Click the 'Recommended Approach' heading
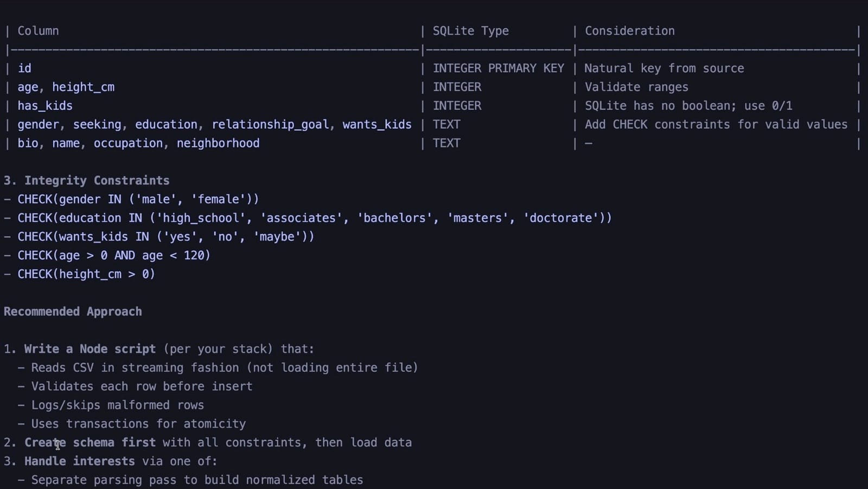868x489 pixels. [x=72, y=312]
